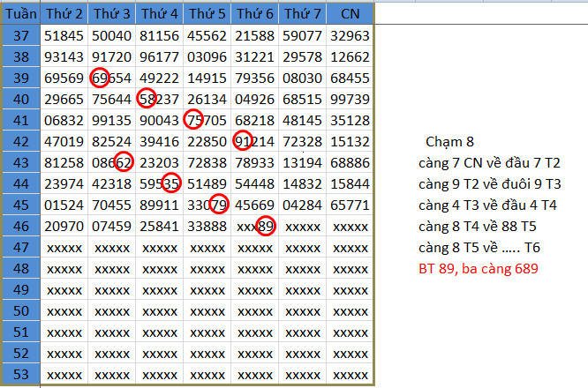Viewport: 588px width, 388px height.
Task: Click the red BT 89, ba càng 689 text
Action: 479,269
